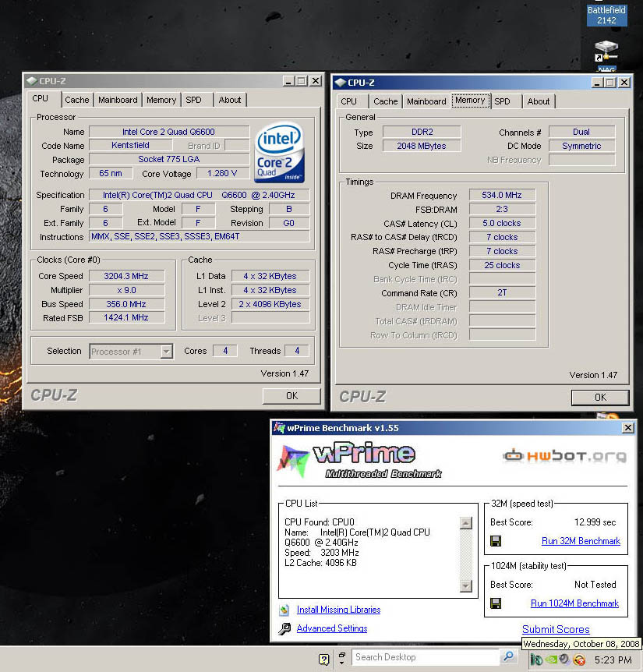Run the 32M Benchmark
Viewport: 643px width, 672px height.
pos(581,541)
